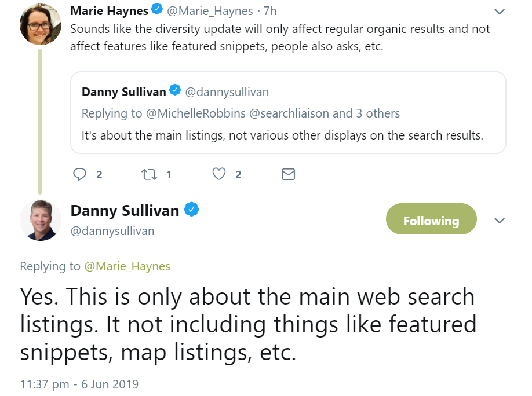Viewport: 532px width, 396px height.
Task: Like Marie Haynes's tweet via heart icon
Action: tap(218, 174)
